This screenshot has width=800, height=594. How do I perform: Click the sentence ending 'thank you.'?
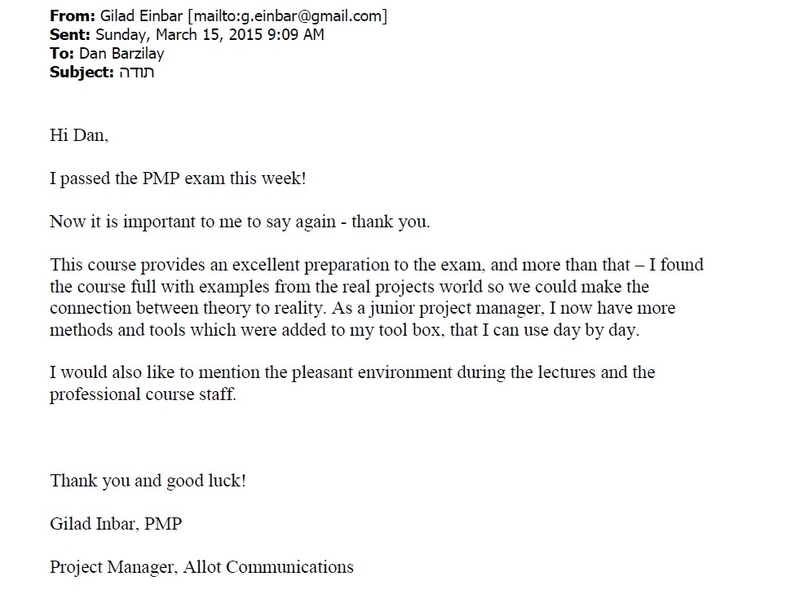coord(240,222)
